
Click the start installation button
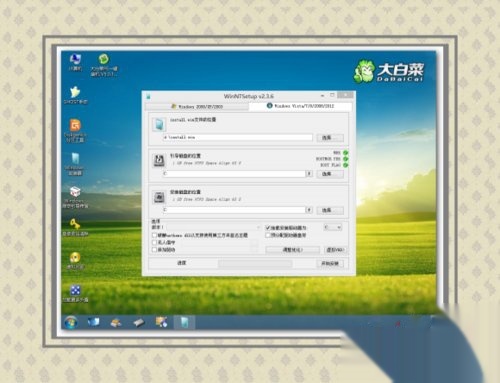pos(330,263)
